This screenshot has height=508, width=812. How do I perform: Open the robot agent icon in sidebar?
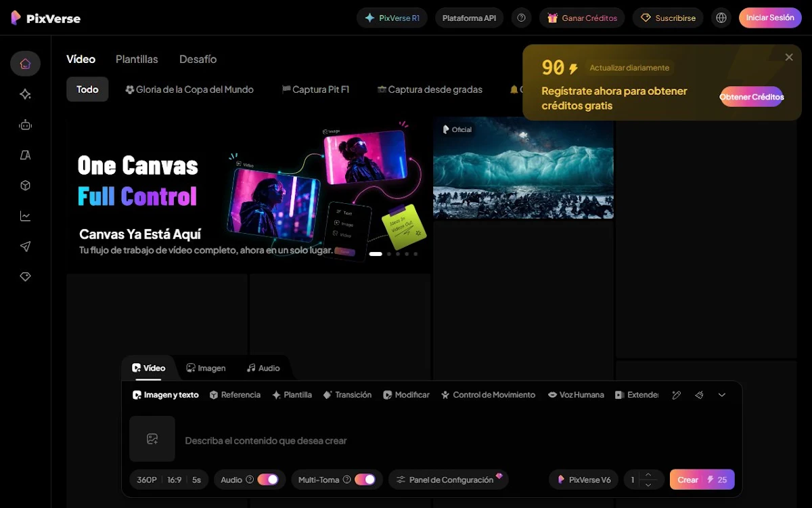coord(25,125)
